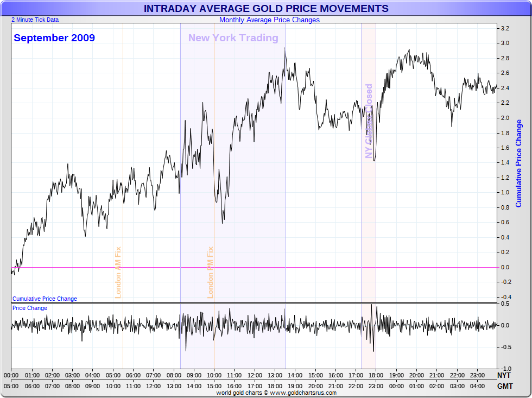
Task: Click 06:00 in the NYT time row
Action: 133,375
